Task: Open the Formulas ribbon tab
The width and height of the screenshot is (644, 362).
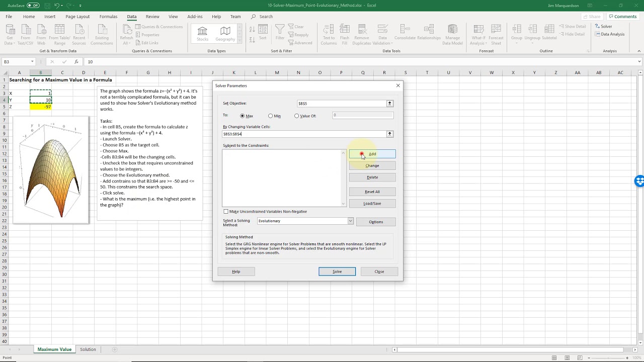Action: pos(108,17)
